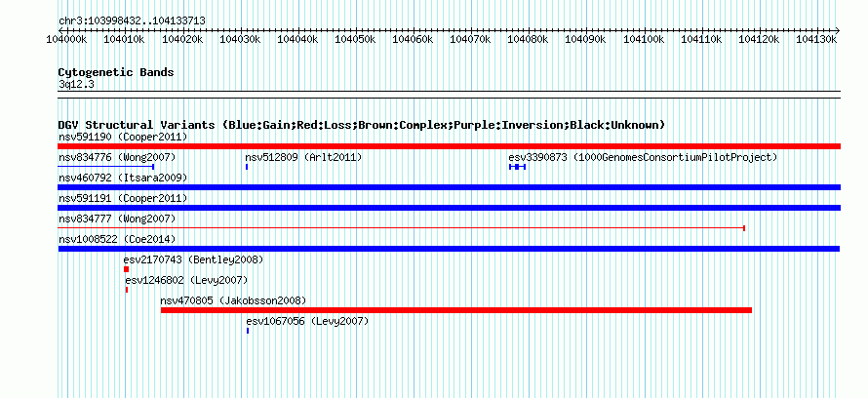Click the 104080k ruler tick label
Viewport: 868px width, 398px height.
[x=528, y=39]
